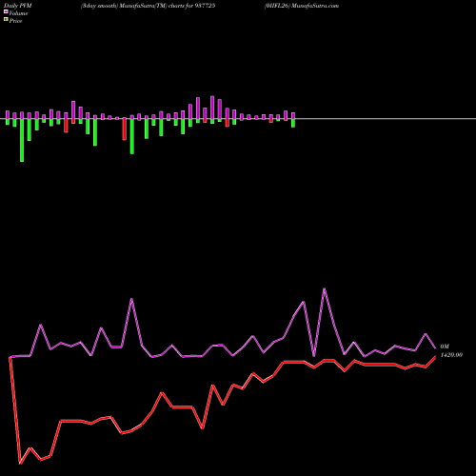476x476 pixels.
Task: Click the magenta Volume legend swatch
Action: click(x=6, y=12)
